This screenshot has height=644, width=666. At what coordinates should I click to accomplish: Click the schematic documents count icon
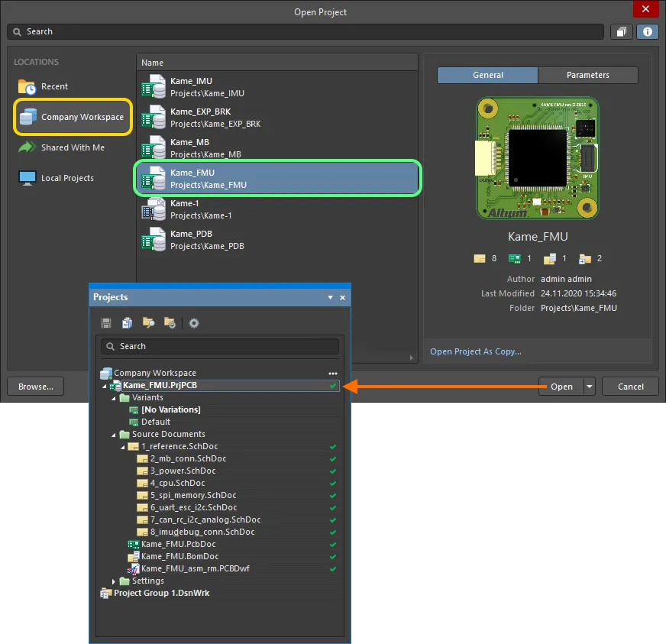pyautogui.click(x=479, y=258)
